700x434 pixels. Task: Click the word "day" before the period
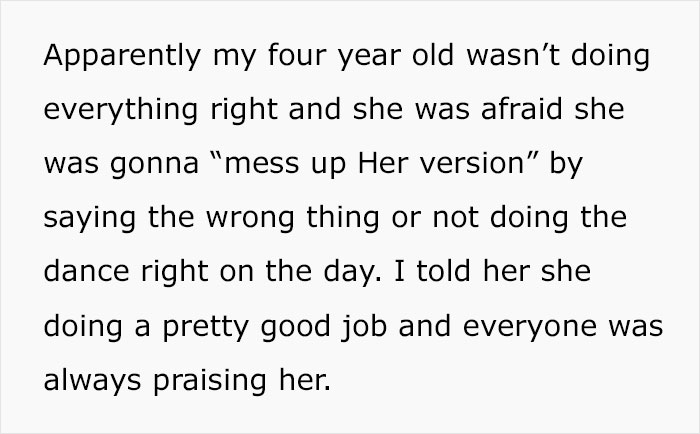(350, 273)
